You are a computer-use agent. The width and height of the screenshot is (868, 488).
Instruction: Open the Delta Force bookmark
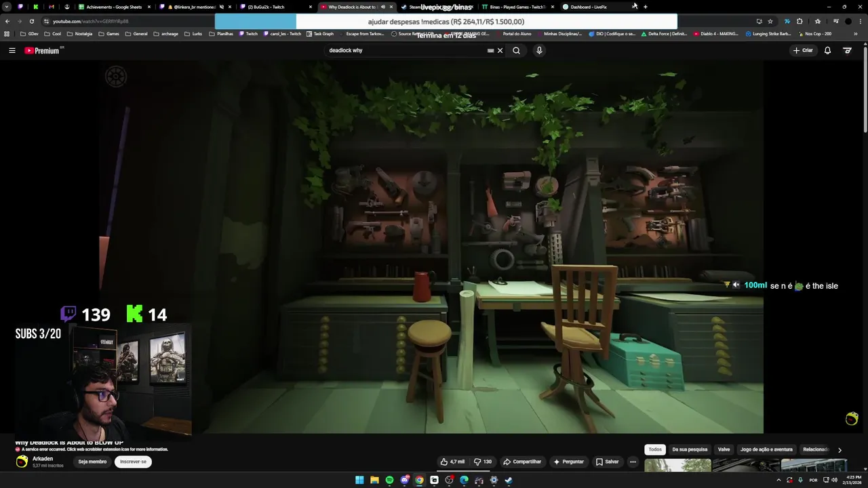[x=664, y=33]
